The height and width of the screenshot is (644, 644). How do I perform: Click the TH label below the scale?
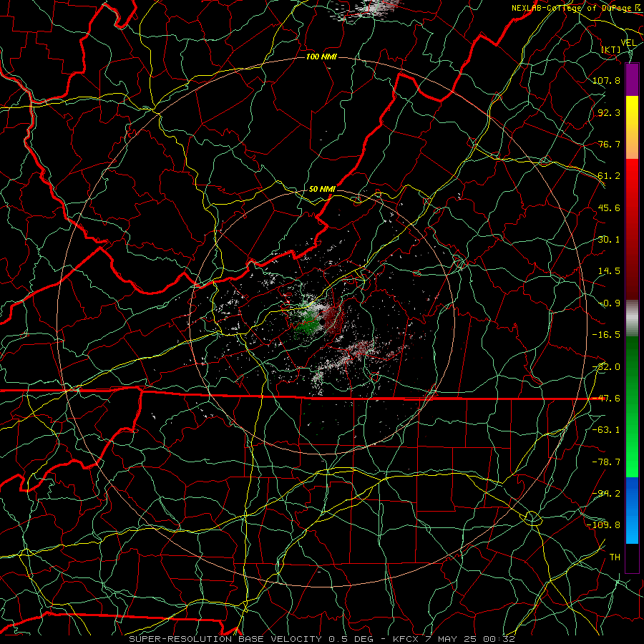[x=615, y=557]
